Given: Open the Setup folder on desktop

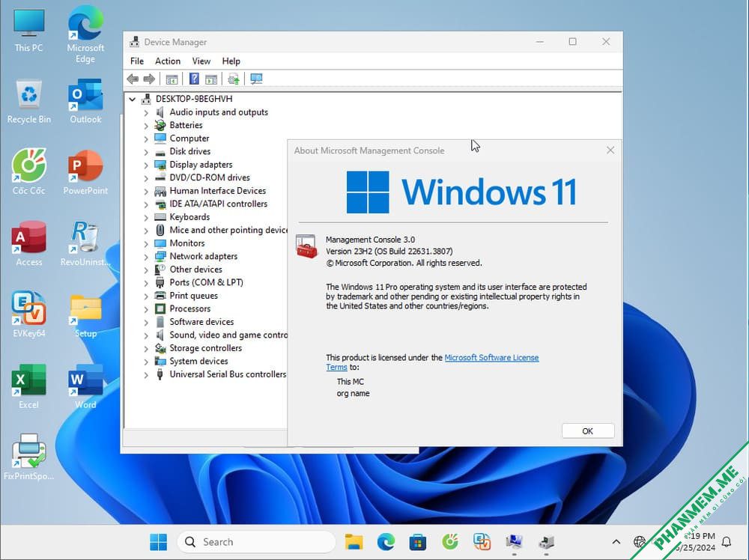Looking at the screenshot, I should point(85,316).
